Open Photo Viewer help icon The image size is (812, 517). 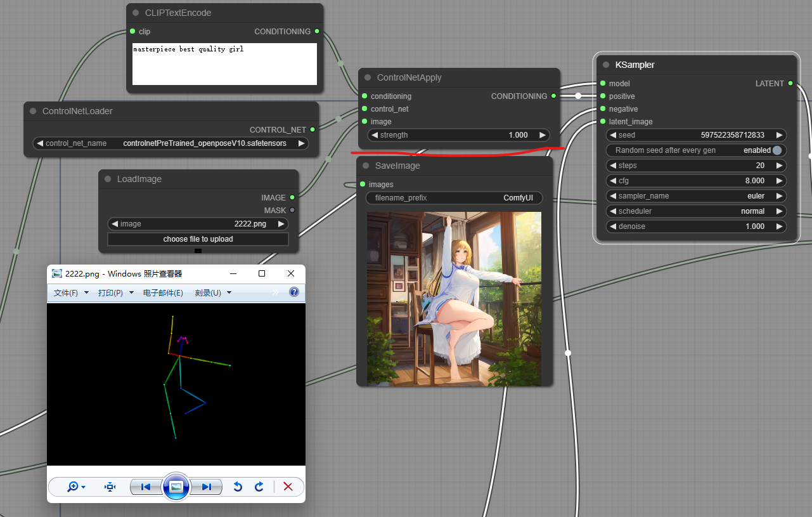(294, 292)
